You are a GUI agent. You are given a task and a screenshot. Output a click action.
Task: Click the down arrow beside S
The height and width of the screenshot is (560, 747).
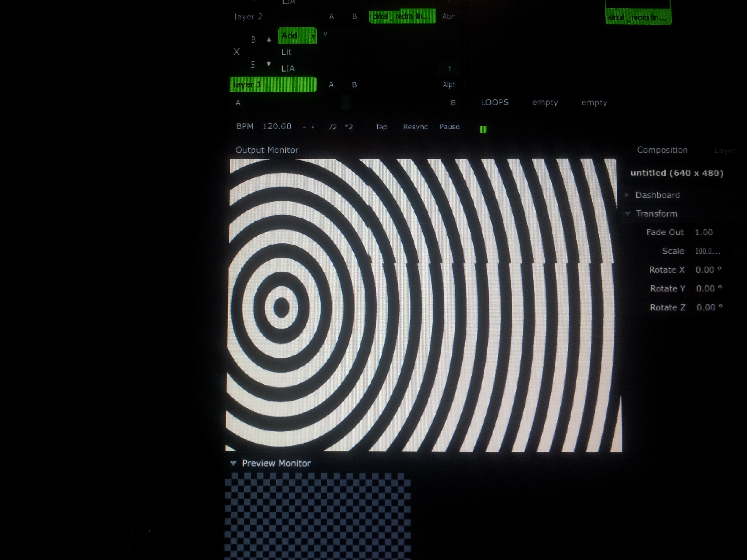point(268,63)
